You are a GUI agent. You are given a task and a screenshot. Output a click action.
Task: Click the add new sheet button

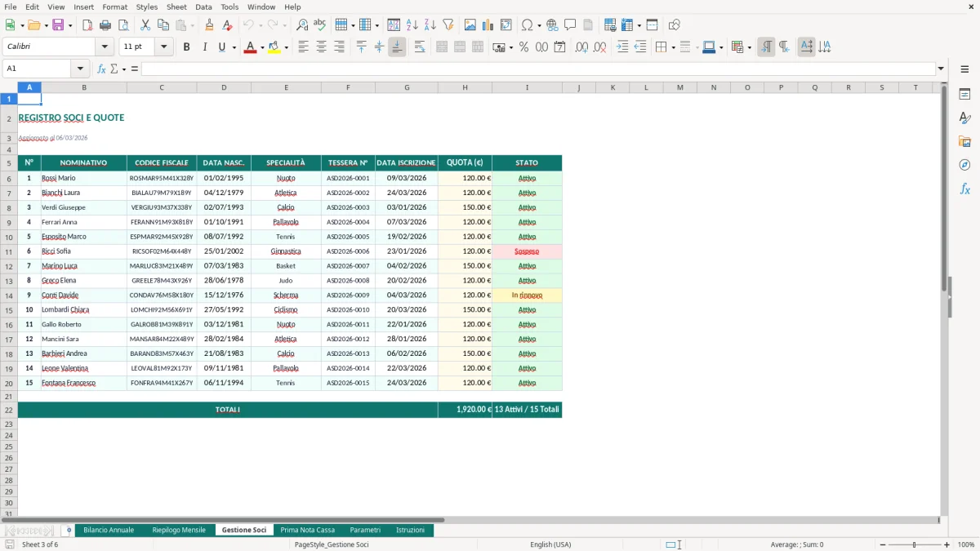click(x=69, y=530)
